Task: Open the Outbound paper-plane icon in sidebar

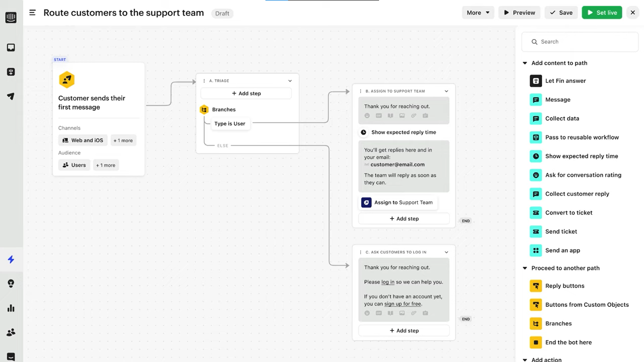Action: [11, 96]
